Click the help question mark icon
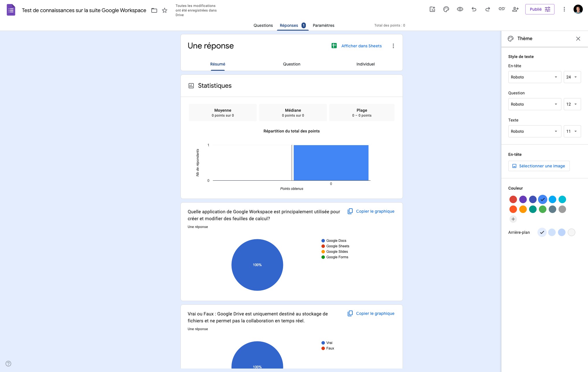This screenshot has height=372, width=588. (8, 364)
